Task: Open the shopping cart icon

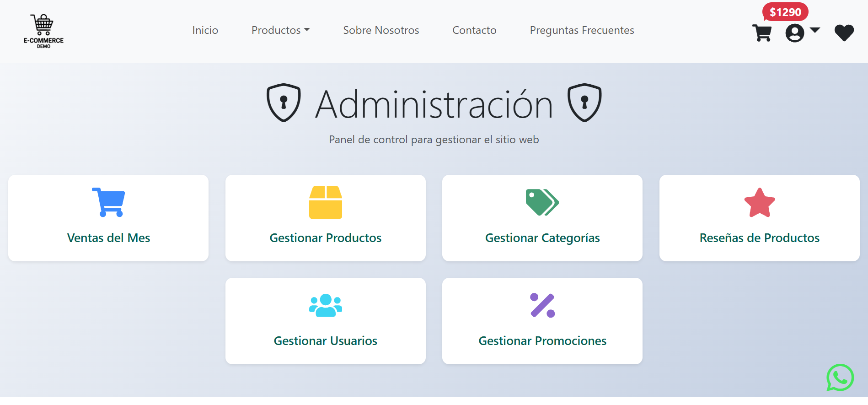Action: 762,33
